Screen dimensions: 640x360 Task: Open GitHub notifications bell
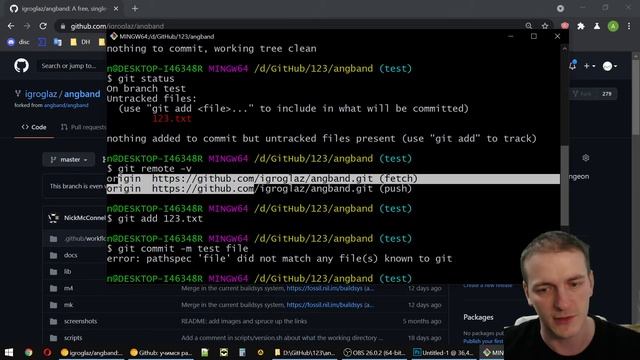[572, 65]
